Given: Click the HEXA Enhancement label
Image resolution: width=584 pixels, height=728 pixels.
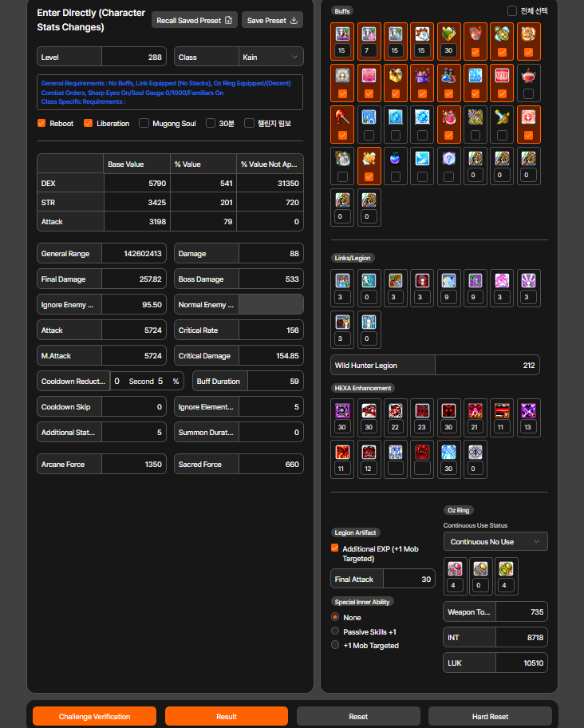Looking at the screenshot, I should (363, 388).
